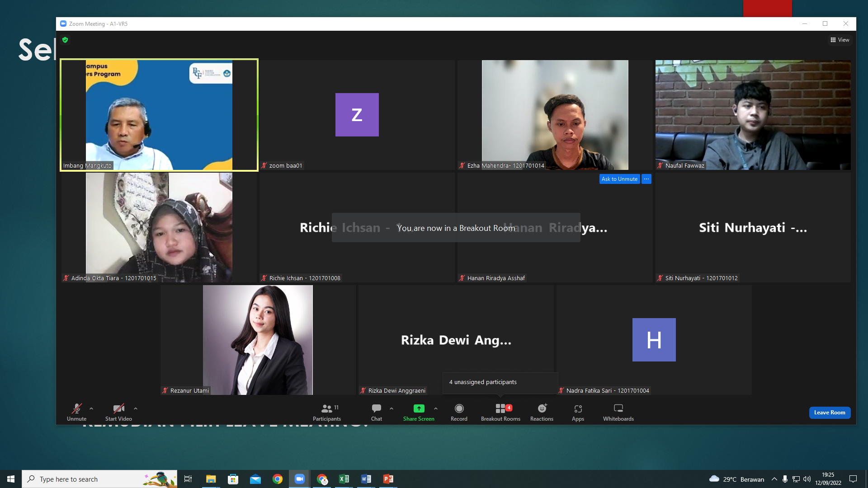
Task: Open the Chat panel
Action: 377,412
